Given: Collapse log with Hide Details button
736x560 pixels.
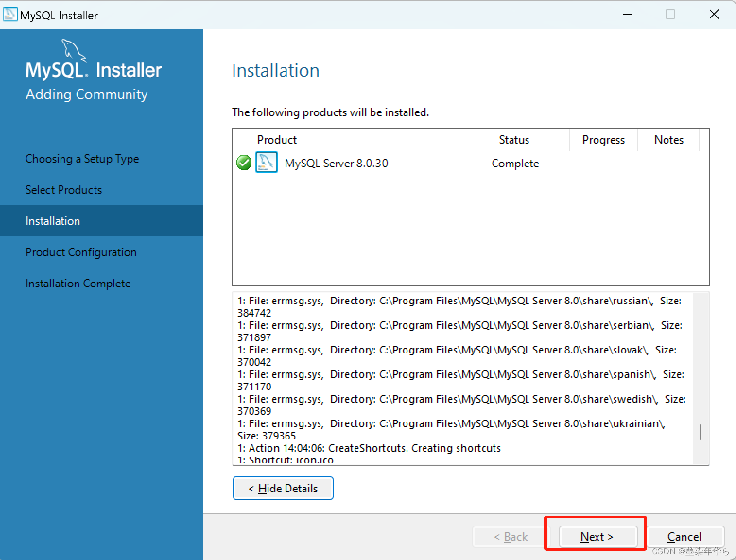Looking at the screenshot, I should [x=283, y=488].
